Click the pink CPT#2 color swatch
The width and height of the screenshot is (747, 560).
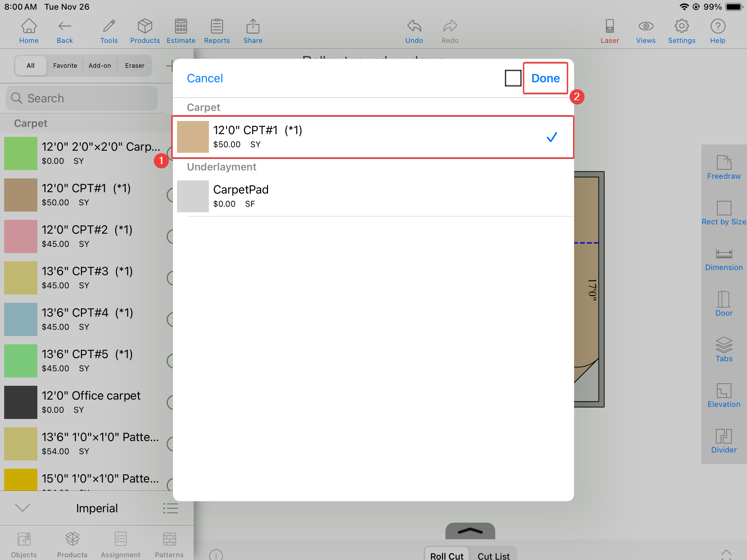click(x=21, y=236)
